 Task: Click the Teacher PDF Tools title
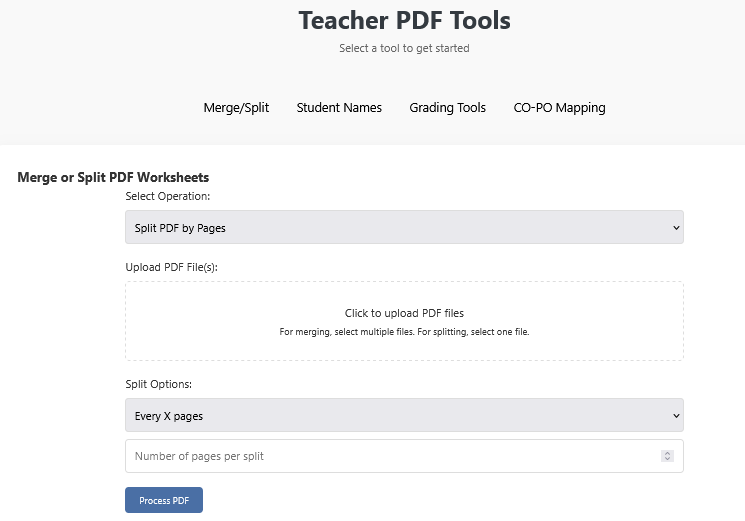pos(404,20)
